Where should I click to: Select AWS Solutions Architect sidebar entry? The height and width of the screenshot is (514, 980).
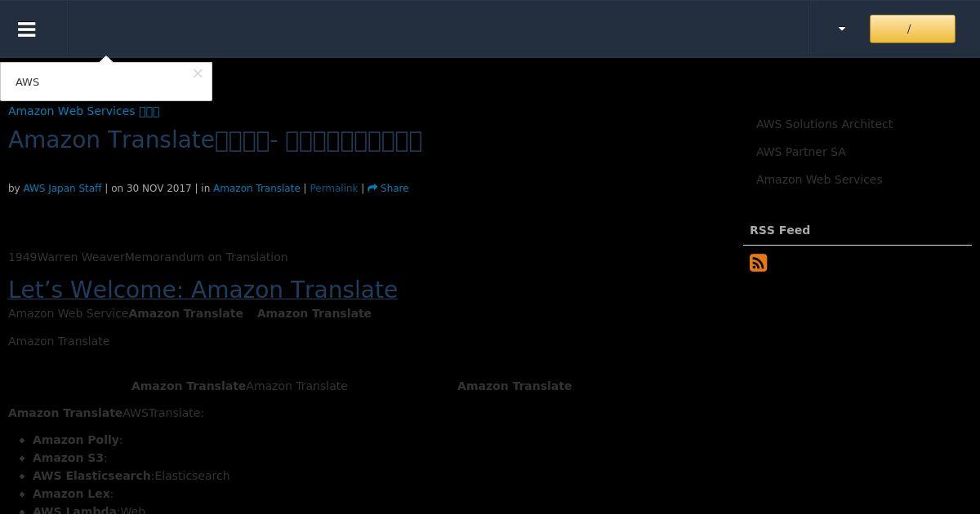pyautogui.click(x=824, y=124)
